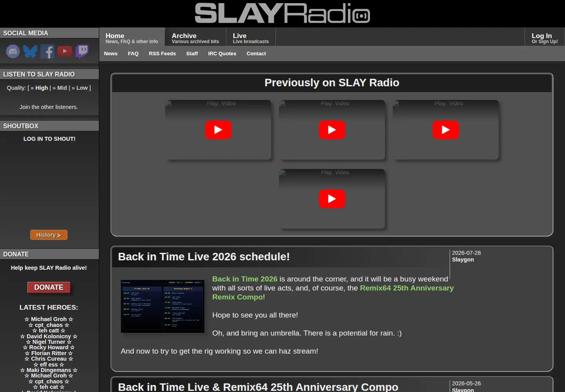Open the YouTube channel icon in sidebar
The height and width of the screenshot is (392, 565).
pos(65,51)
